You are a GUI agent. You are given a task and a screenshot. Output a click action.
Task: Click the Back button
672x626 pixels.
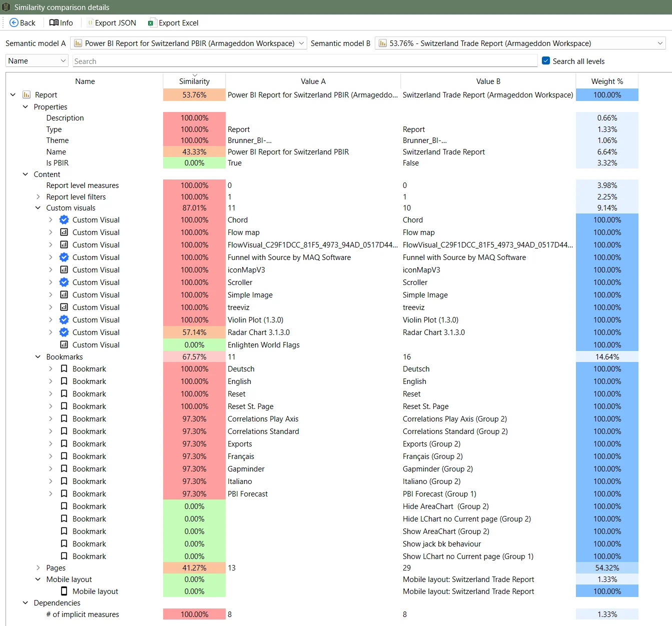tap(23, 22)
